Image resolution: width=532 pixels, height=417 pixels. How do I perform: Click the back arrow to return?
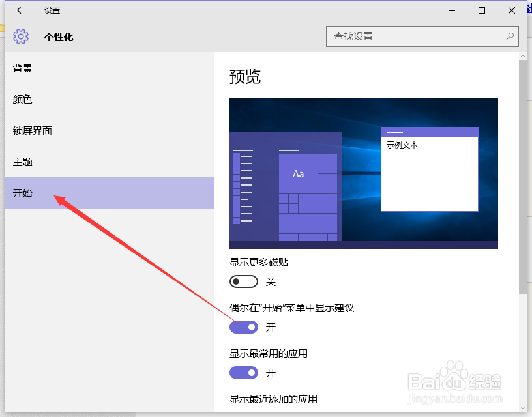[20, 10]
